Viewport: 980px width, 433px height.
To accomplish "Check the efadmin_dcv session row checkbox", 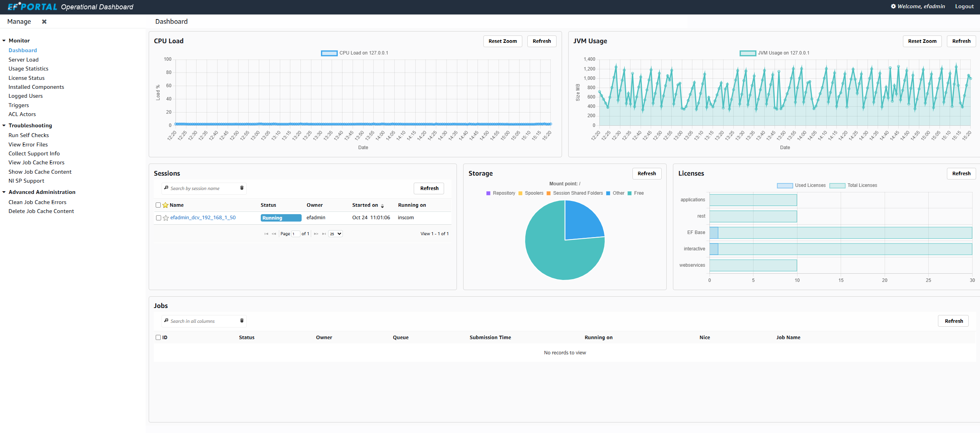I will 158,218.
